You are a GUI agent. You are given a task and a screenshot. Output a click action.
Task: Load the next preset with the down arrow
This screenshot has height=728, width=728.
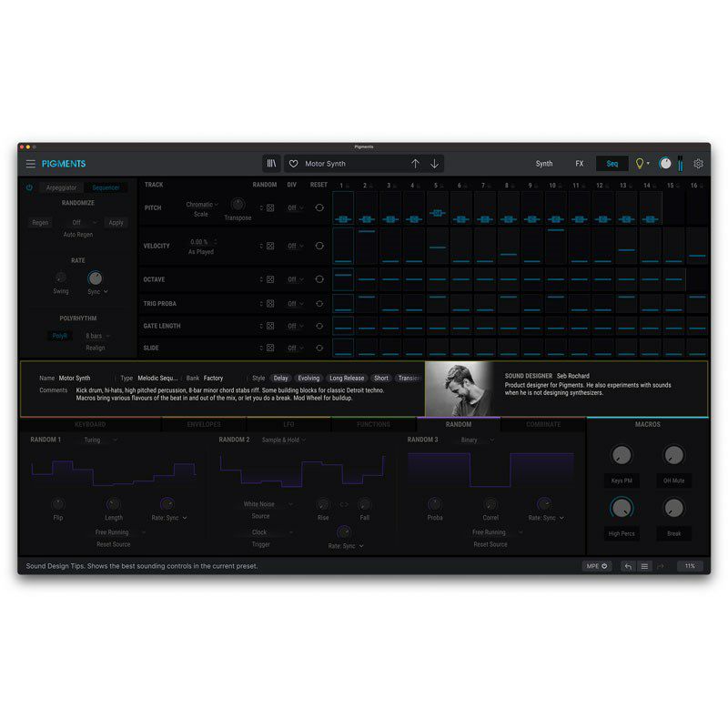pyautogui.click(x=435, y=164)
